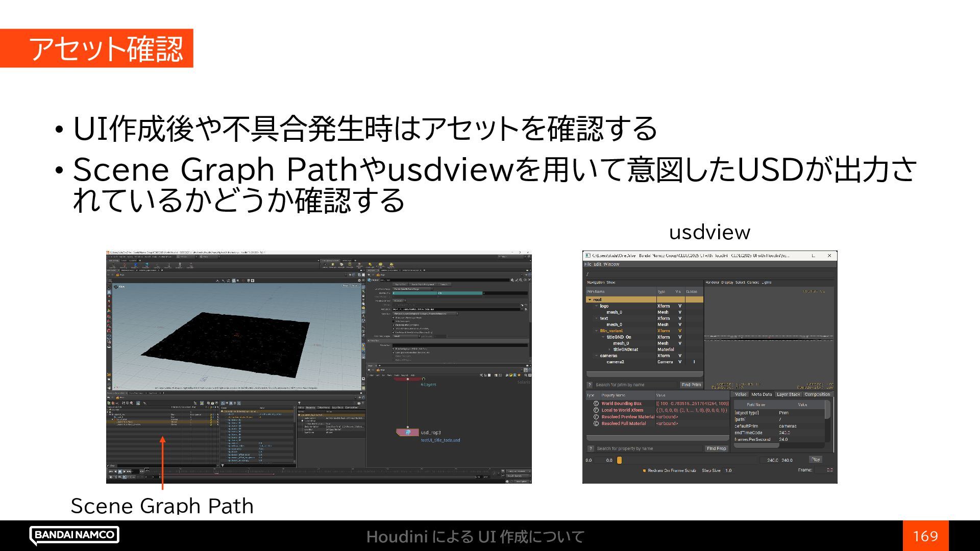Image resolution: width=980 pixels, height=551 pixels.
Task: Click the ? help icon beside property search
Action: point(591,448)
